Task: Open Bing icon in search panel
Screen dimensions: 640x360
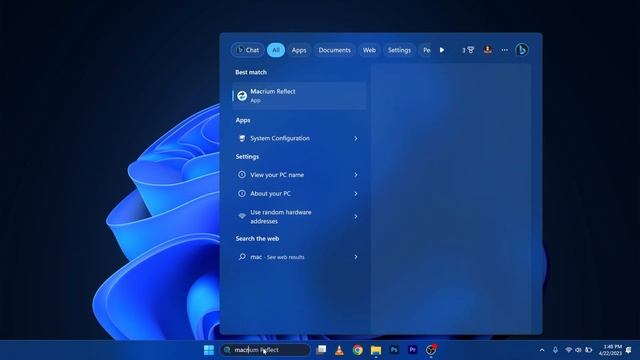Action: (522, 50)
